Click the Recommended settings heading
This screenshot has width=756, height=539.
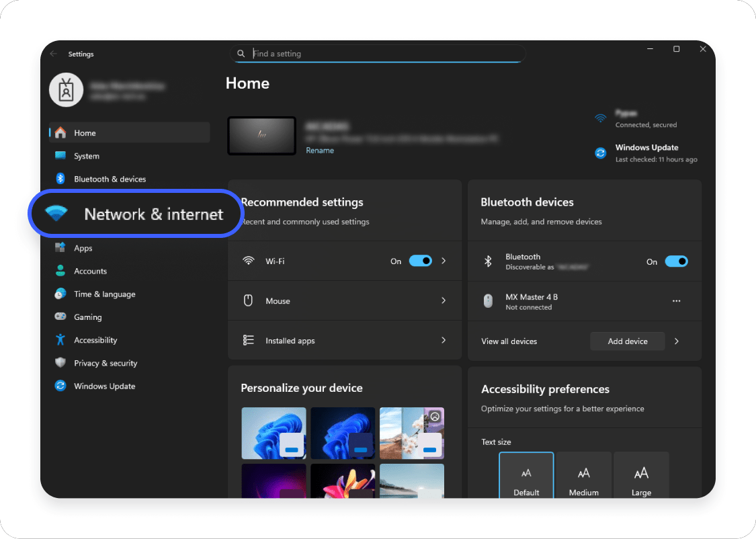302,202
